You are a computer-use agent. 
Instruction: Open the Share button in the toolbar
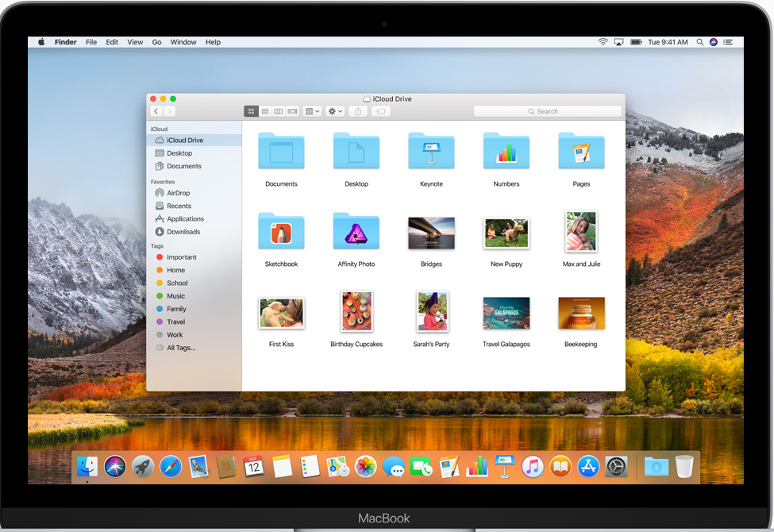[x=357, y=111]
